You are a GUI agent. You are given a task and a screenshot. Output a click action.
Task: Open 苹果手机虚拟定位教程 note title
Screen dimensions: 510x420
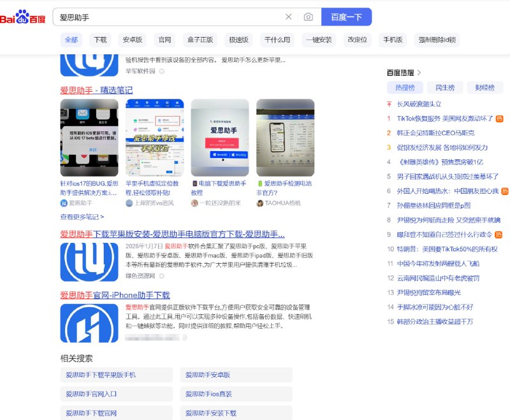tap(152, 188)
